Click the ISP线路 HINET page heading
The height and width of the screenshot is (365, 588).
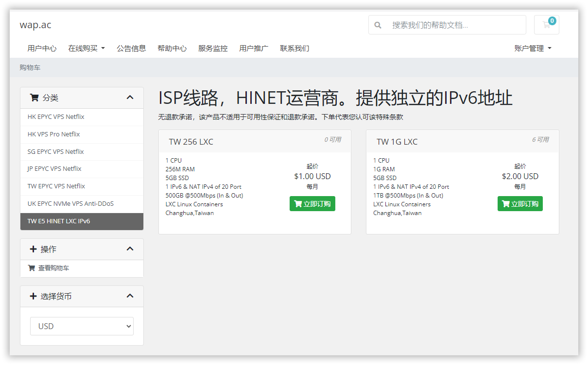click(x=335, y=98)
